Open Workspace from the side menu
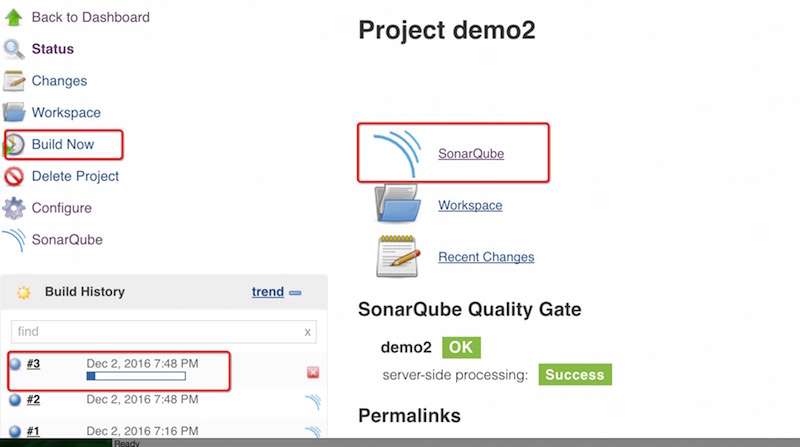This screenshot has height=447, width=800. click(x=66, y=112)
